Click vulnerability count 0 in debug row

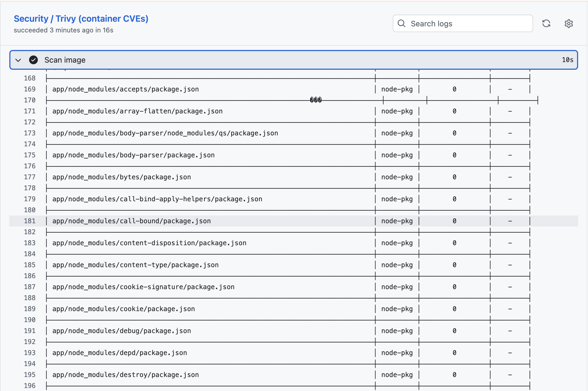pyautogui.click(x=454, y=331)
